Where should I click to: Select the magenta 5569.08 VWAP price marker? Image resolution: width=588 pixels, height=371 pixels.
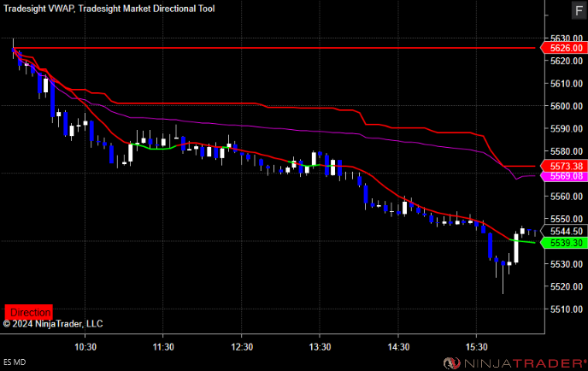(x=565, y=176)
